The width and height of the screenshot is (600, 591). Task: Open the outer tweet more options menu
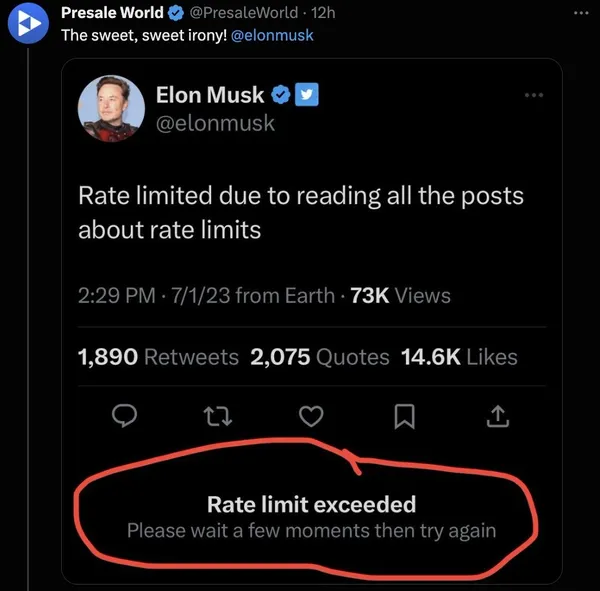(x=582, y=12)
